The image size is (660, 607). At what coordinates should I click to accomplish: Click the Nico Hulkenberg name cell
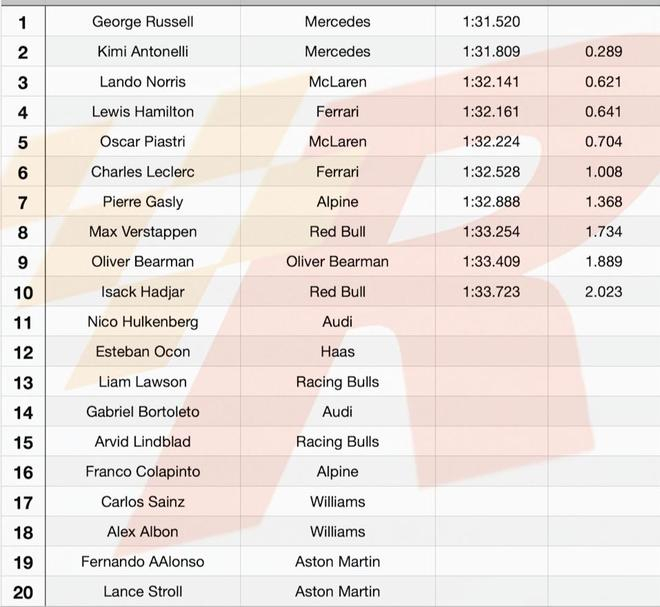pyautogui.click(x=143, y=321)
